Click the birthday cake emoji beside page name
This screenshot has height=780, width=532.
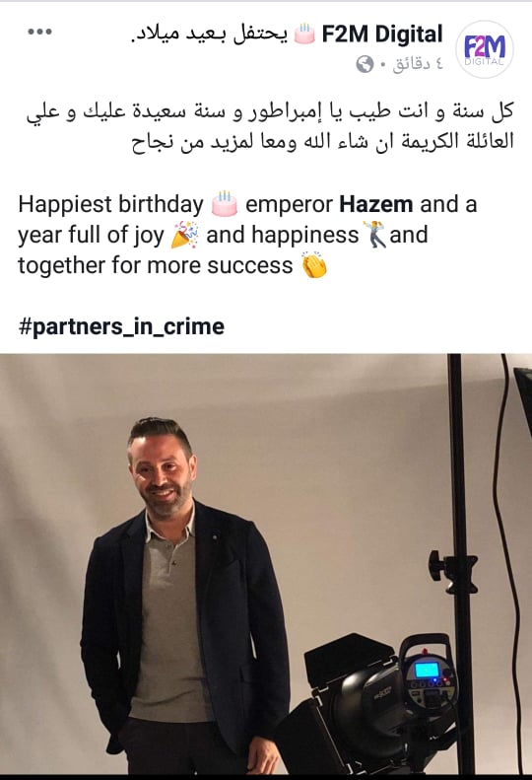304,34
